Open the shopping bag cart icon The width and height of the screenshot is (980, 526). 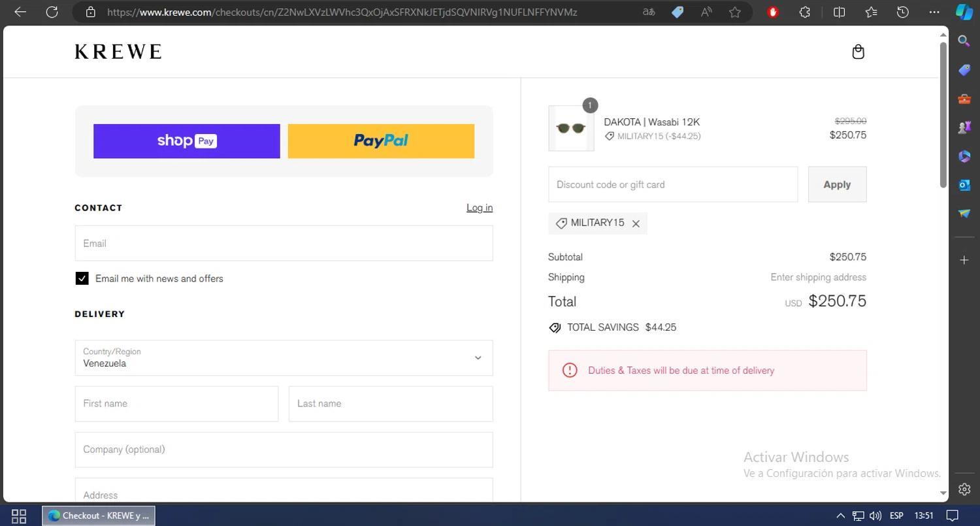(x=858, y=52)
